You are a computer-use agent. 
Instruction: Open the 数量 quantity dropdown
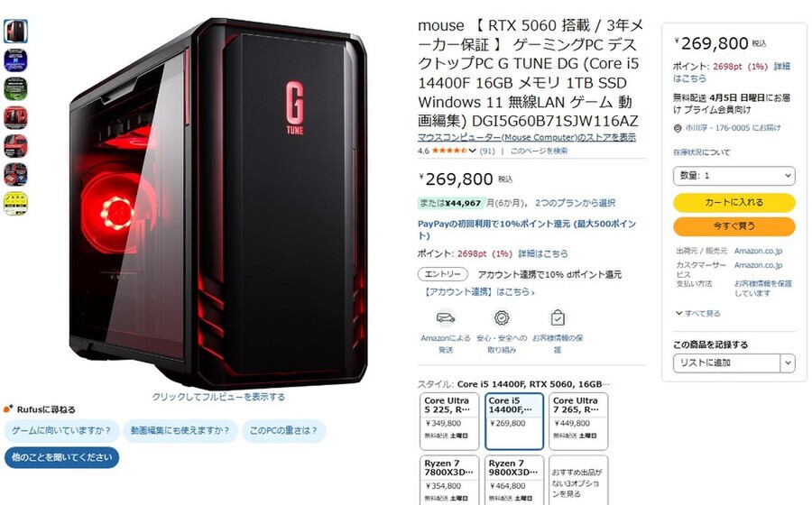(x=734, y=176)
